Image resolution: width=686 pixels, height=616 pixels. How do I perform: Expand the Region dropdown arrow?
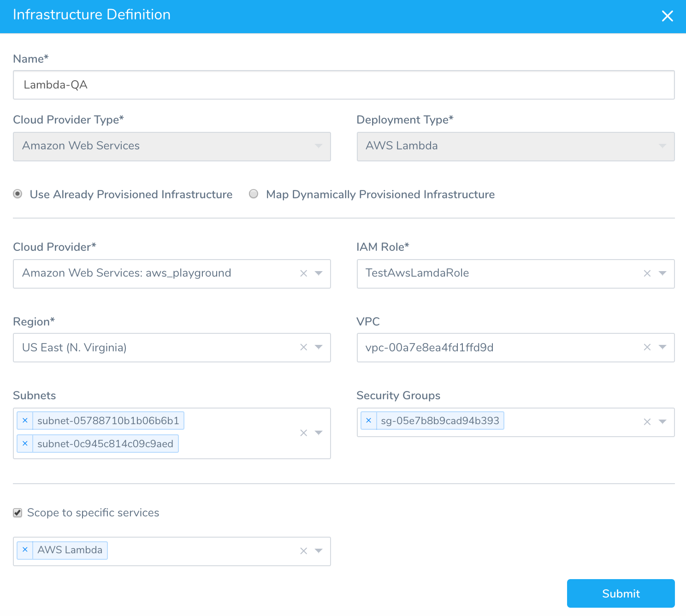pyautogui.click(x=319, y=347)
